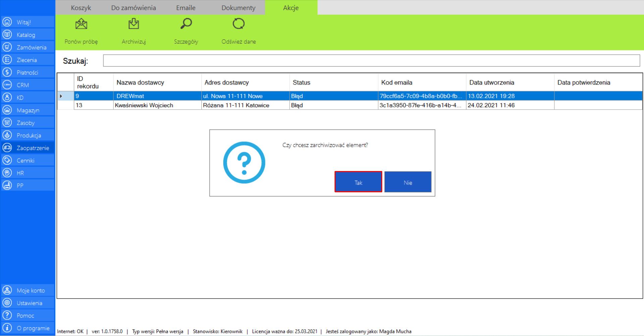The image size is (644, 336).
Task: Click the address cell Różana 11-111 Katowice
Action: (245, 105)
